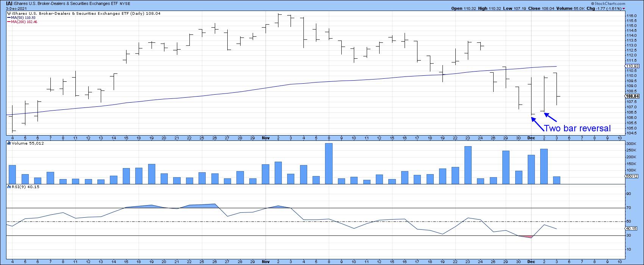Click the red MA(200) legend line swatch

click(8, 22)
